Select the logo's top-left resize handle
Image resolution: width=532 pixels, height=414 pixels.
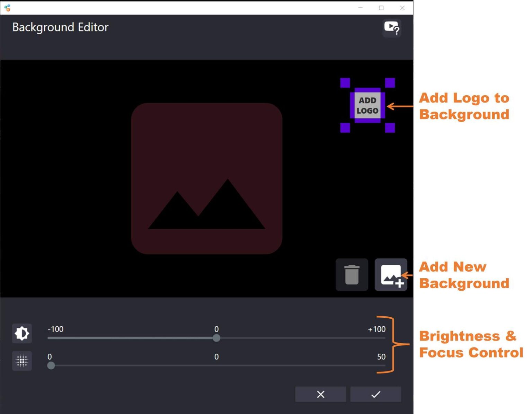point(345,82)
